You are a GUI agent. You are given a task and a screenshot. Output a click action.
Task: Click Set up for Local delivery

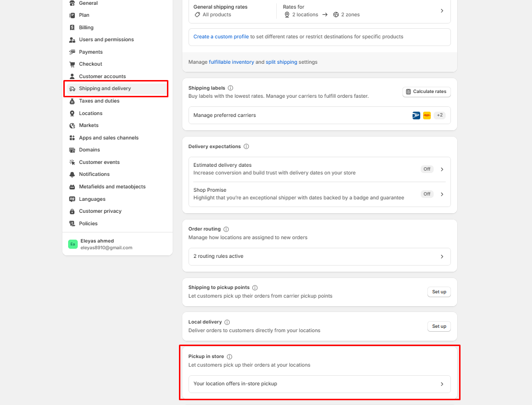tap(439, 326)
